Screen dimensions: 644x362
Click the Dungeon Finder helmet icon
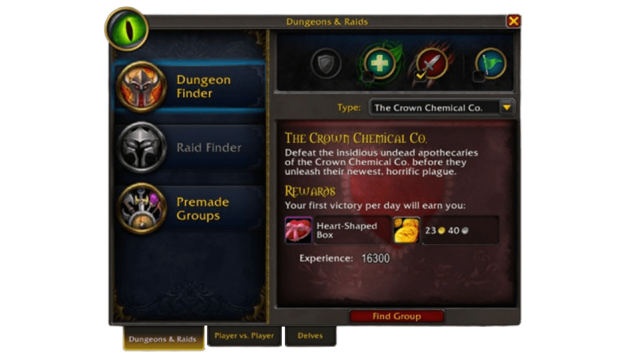(142, 87)
